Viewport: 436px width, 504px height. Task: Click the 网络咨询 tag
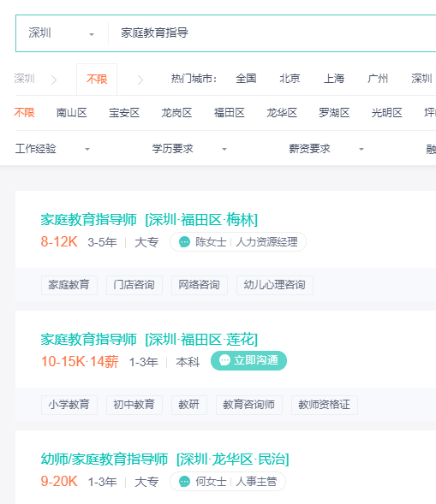tap(200, 285)
